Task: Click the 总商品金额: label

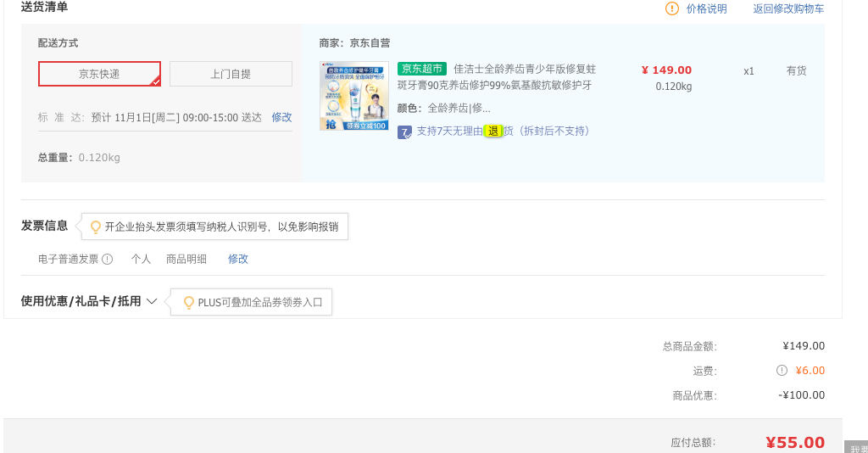Action: [690, 347]
